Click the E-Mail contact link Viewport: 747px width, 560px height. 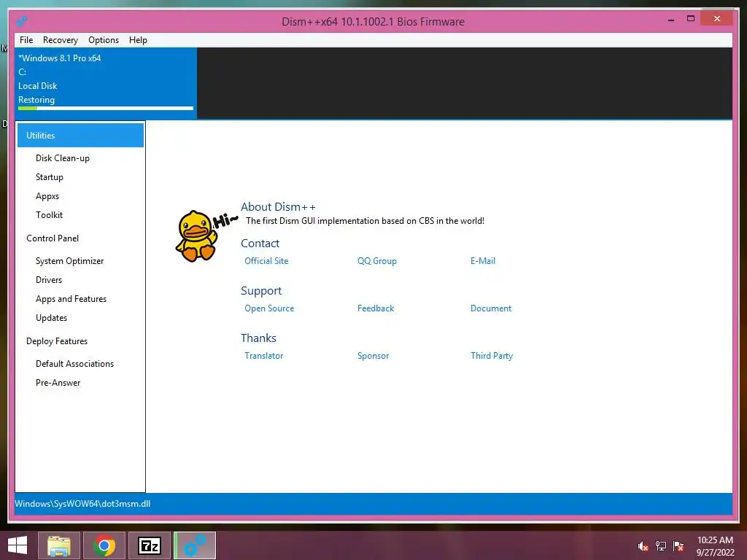(483, 261)
